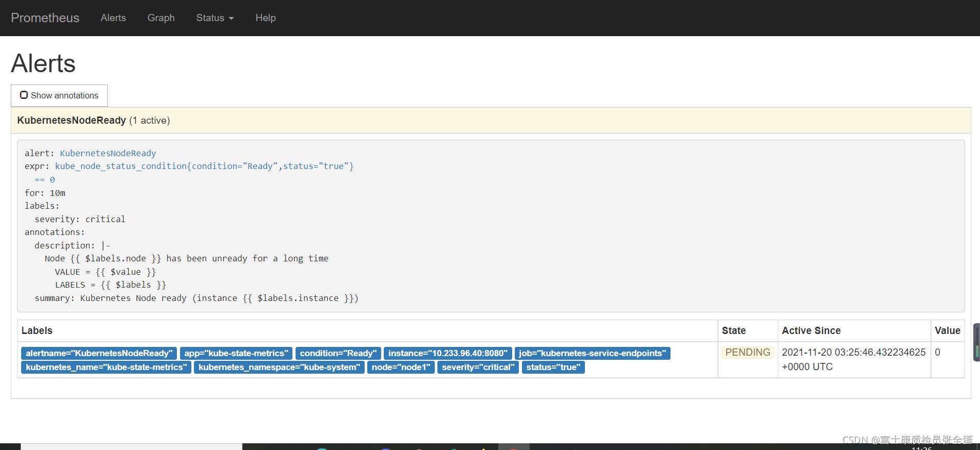Click the PENDING state badge
The width and height of the screenshot is (980, 450).
point(747,352)
